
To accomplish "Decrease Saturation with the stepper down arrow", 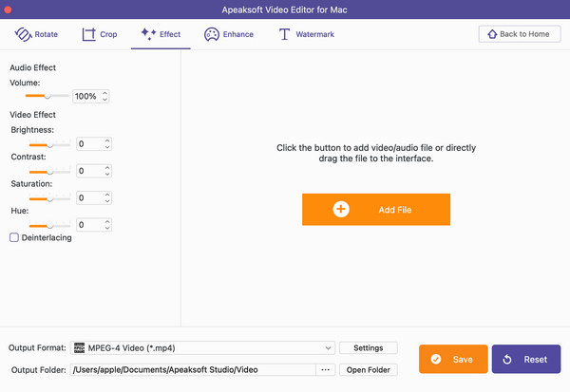I will [107, 201].
